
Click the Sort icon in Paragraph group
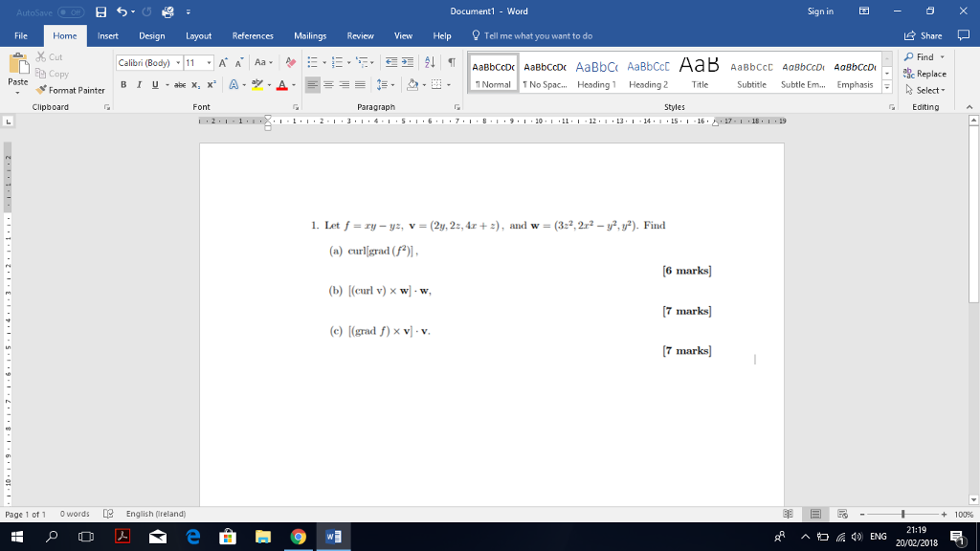429,62
